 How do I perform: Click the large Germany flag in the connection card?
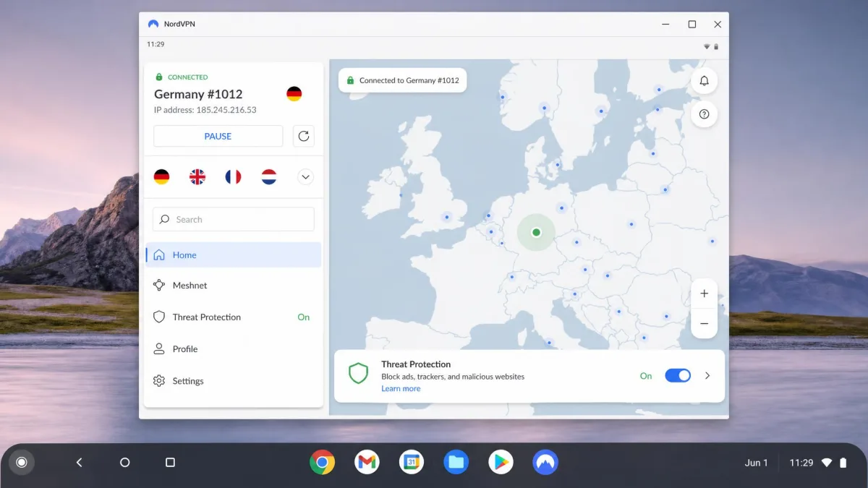point(294,94)
